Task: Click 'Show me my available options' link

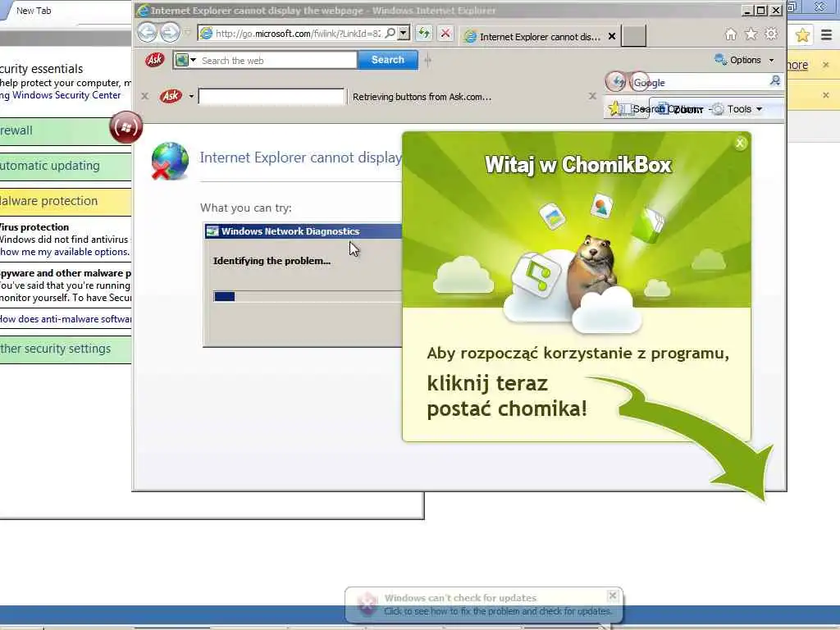Action: pyautogui.click(x=65, y=252)
